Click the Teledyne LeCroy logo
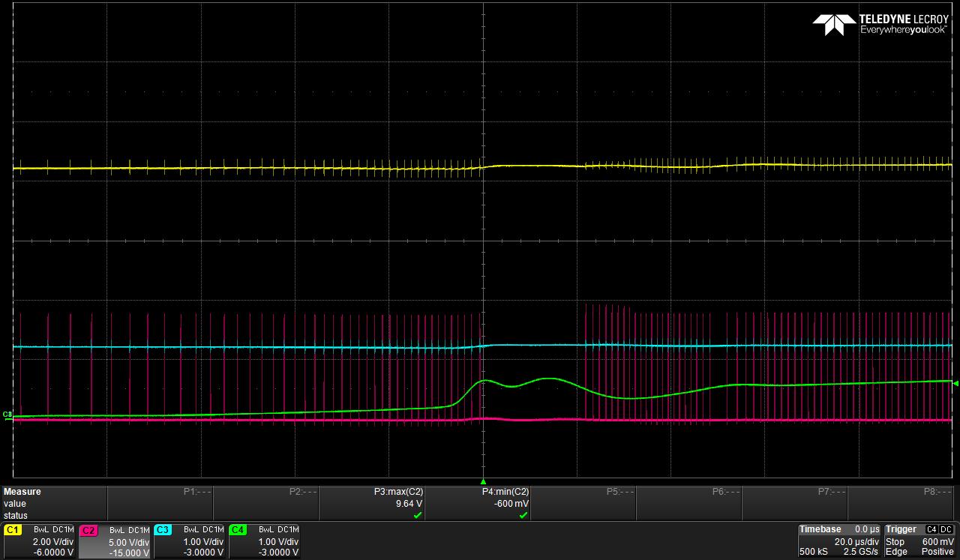This screenshot has height=560, width=960. (880, 25)
